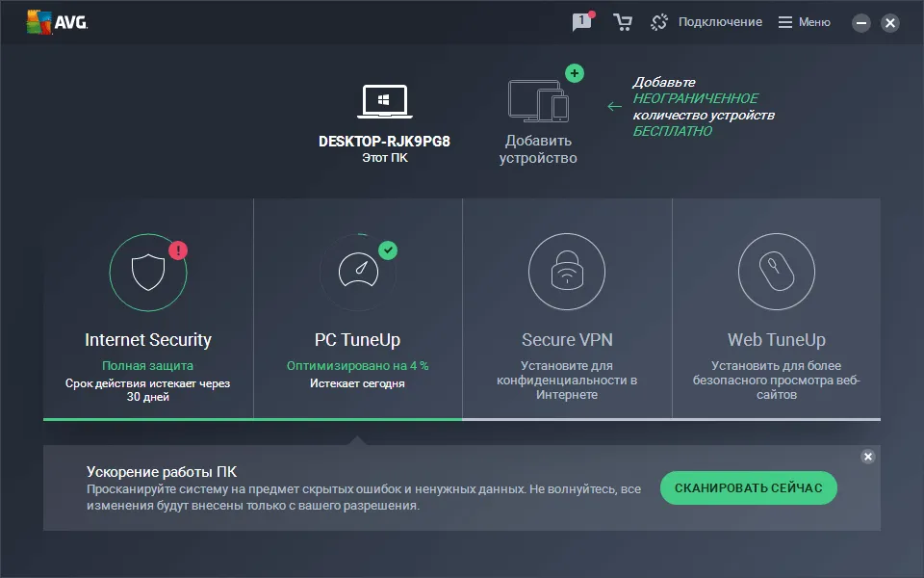924x578 pixels.
Task: Click the Web TuneUp mouse icon
Action: pyautogui.click(x=777, y=272)
